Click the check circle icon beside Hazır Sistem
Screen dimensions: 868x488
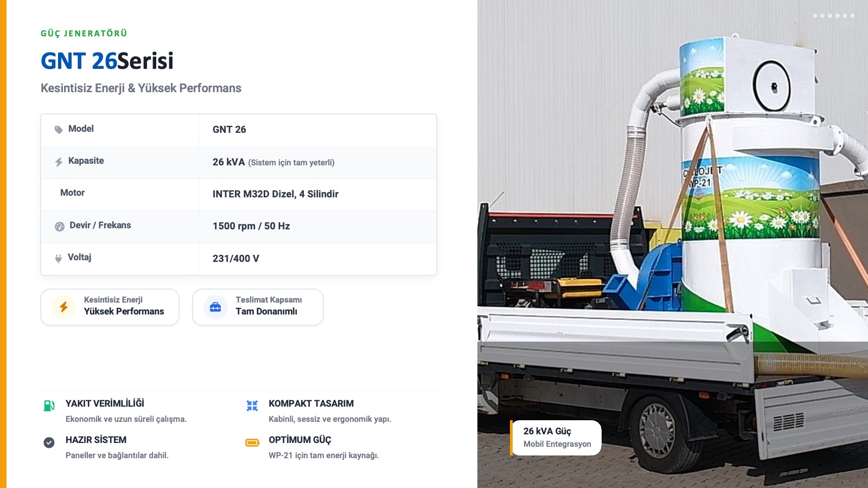[49, 442]
